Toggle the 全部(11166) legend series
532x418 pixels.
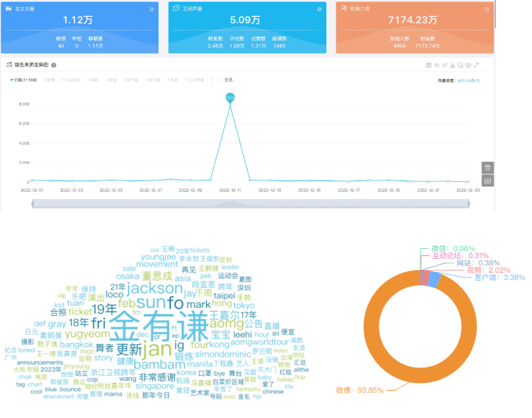[x=23, y=80]
